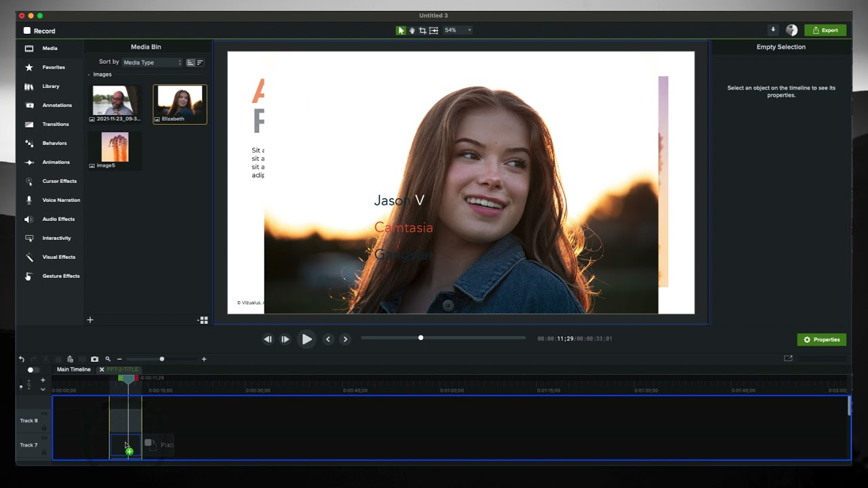Click the fit-to-width icon beside Crop tool

point(433,30)
